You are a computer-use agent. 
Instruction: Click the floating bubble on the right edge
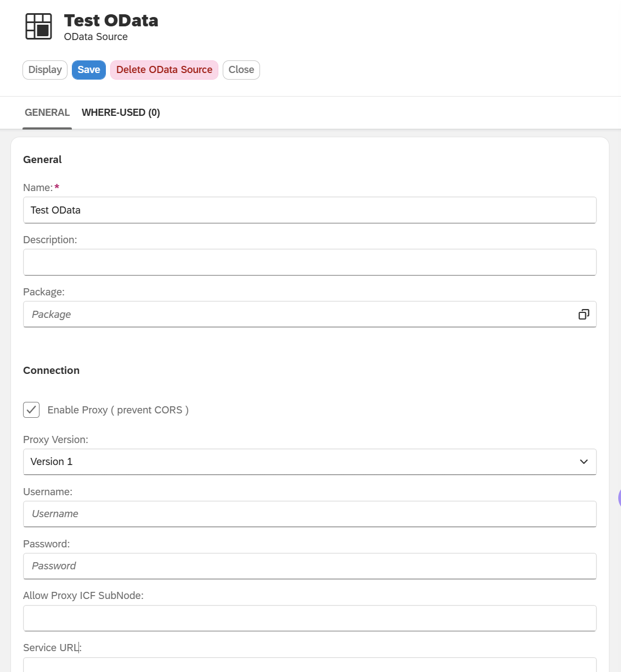(619, 497)
